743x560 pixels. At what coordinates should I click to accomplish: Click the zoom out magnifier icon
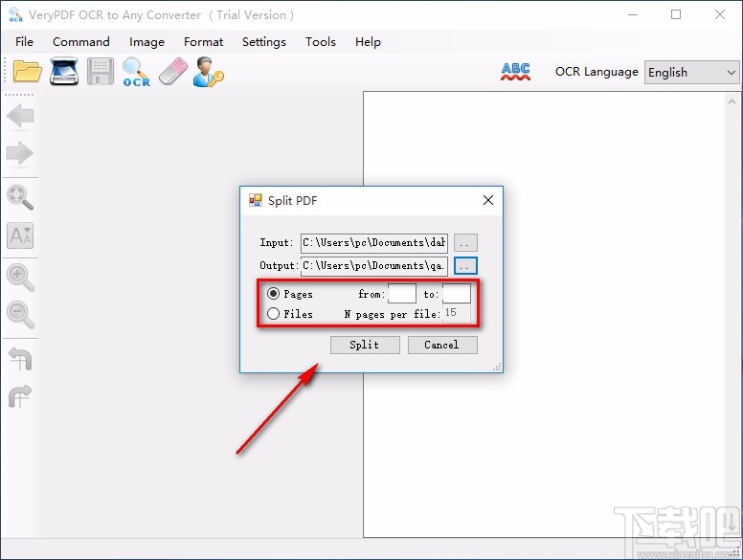20,315
